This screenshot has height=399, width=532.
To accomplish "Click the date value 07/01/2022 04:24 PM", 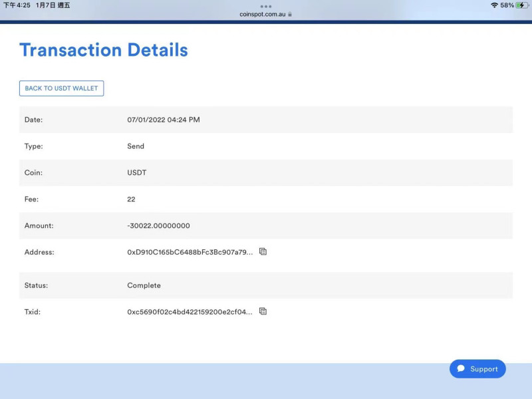I will click(x=163, y=120).
